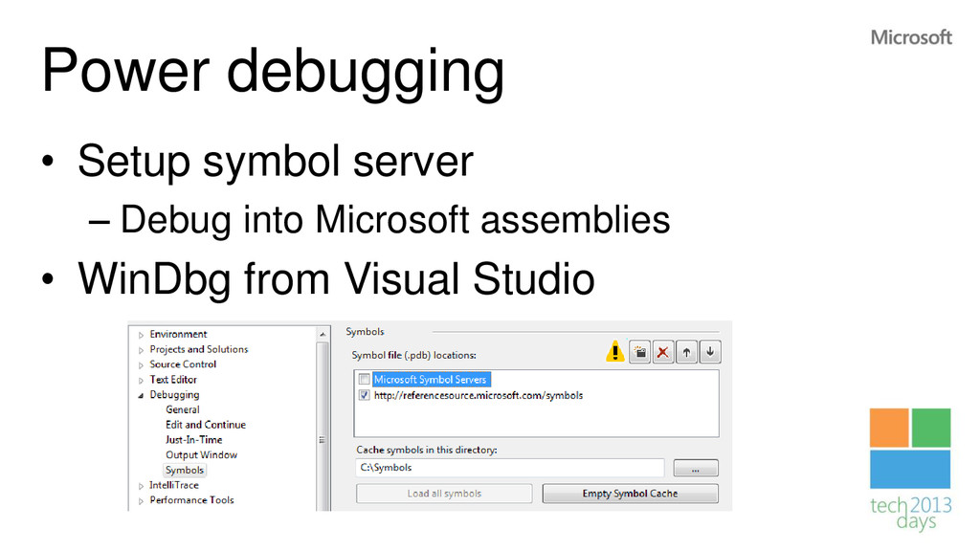The width and height of the screenshot is (980, 551).
Task: Select Edit and Continue option page
Action: coord(206,425)
